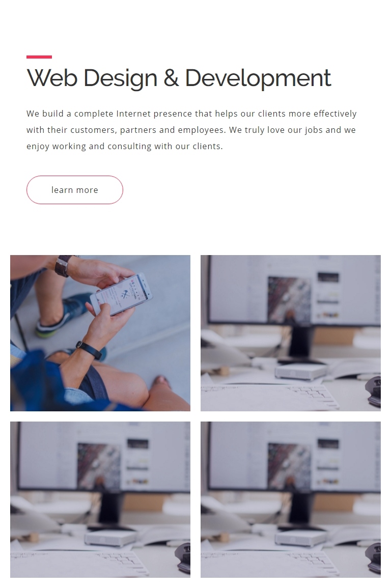Open the lower-right computer monitor image
Viewport: 391px width, 588px height.
(291, 499)
